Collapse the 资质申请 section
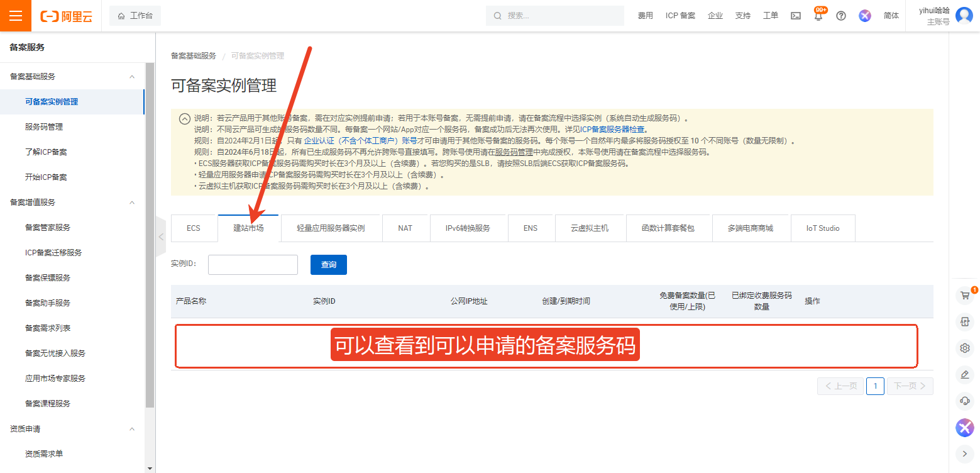This screenshot has width=980, height=473. (132, 429)
